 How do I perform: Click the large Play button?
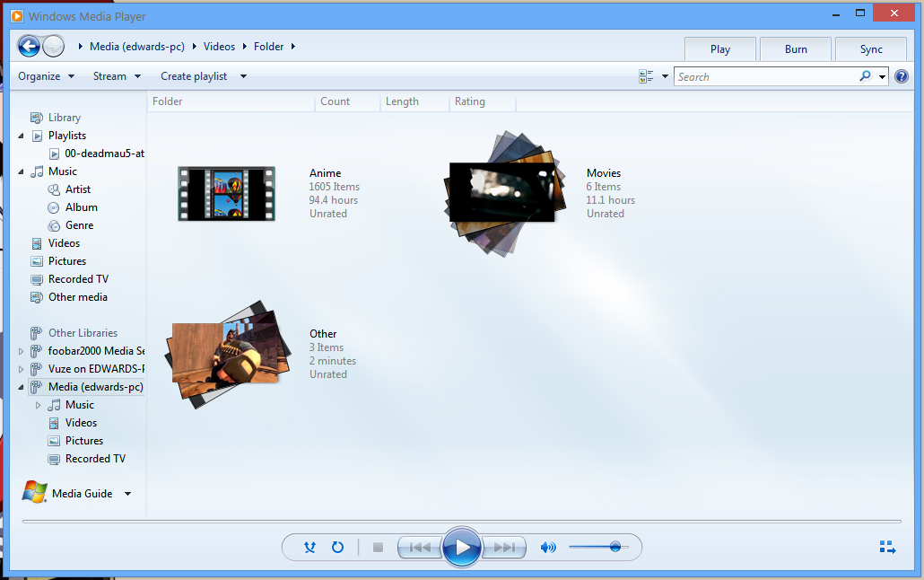point(461,547)
